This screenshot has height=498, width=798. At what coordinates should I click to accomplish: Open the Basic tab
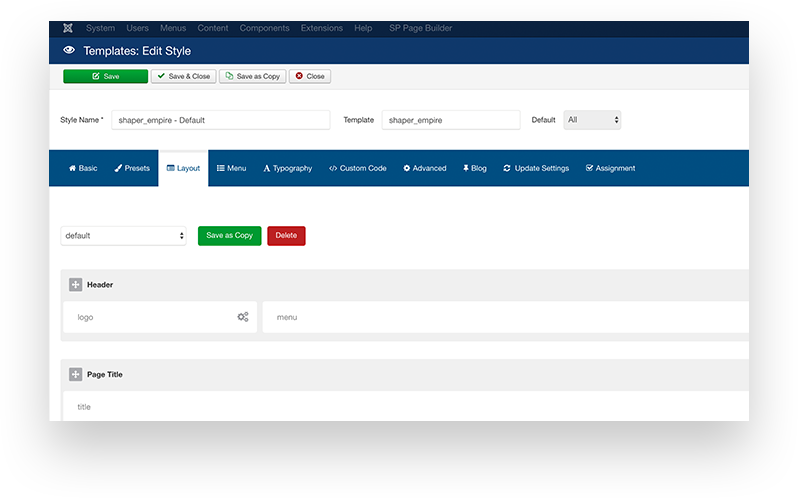coord(83,168)
